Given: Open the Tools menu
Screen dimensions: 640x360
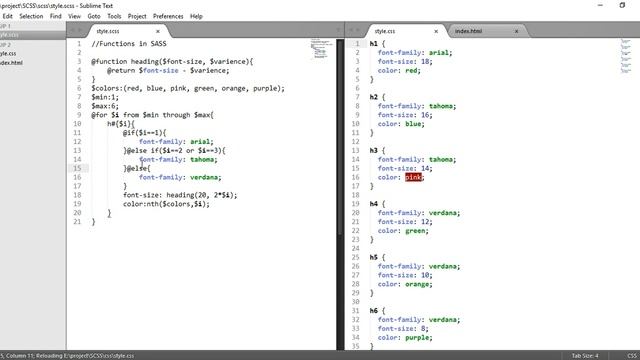Looking at the screenshot, I should [x=114, y=16].
